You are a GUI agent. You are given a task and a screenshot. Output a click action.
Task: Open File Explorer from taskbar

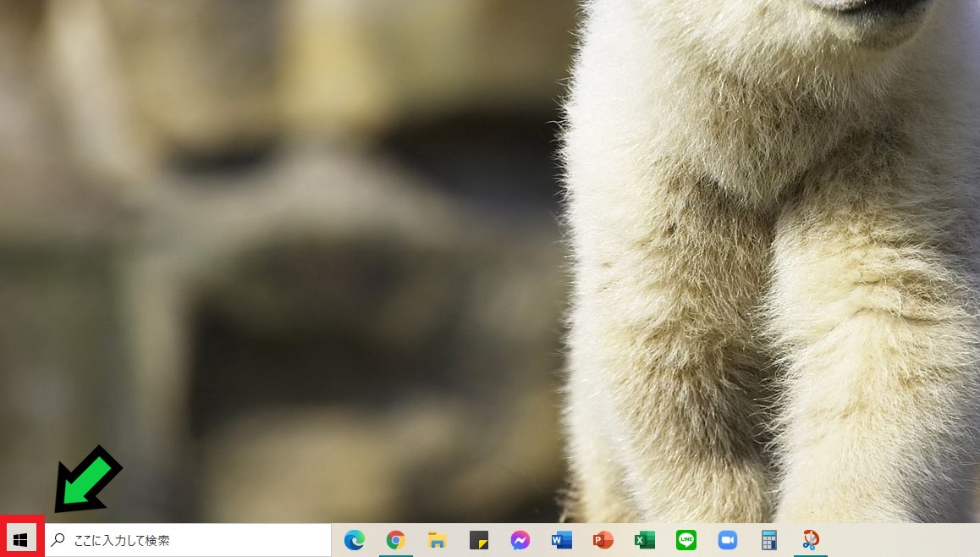pos(437,539)
